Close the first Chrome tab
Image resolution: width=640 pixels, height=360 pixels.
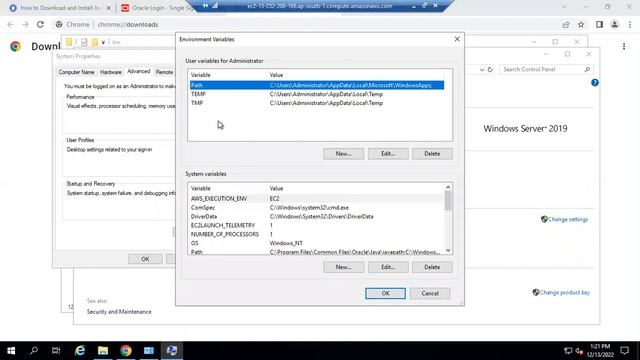click(109, 8)
